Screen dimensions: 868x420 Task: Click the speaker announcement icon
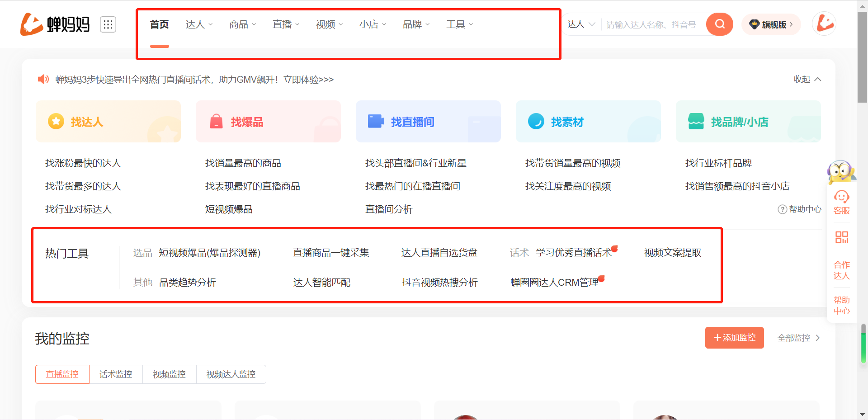coord(43,80)
